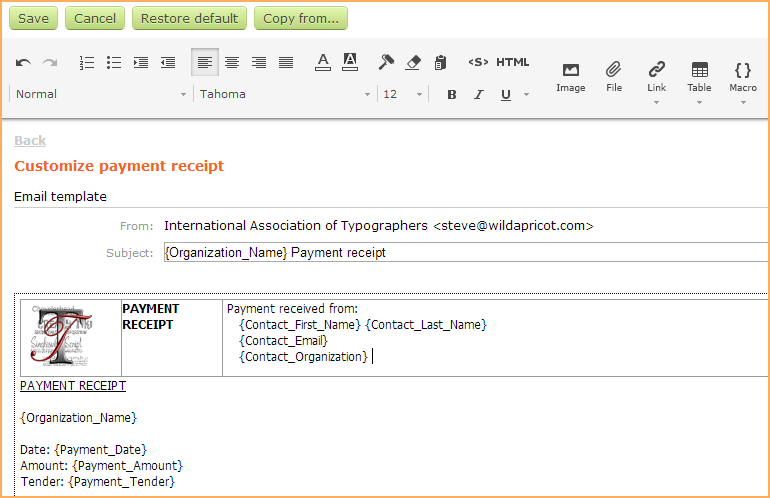Image resolution: width=770 pixels, height=498 pixels.
Task: Paste from clipboard icon
Action: pyautogui.click(x=440, y=62)
